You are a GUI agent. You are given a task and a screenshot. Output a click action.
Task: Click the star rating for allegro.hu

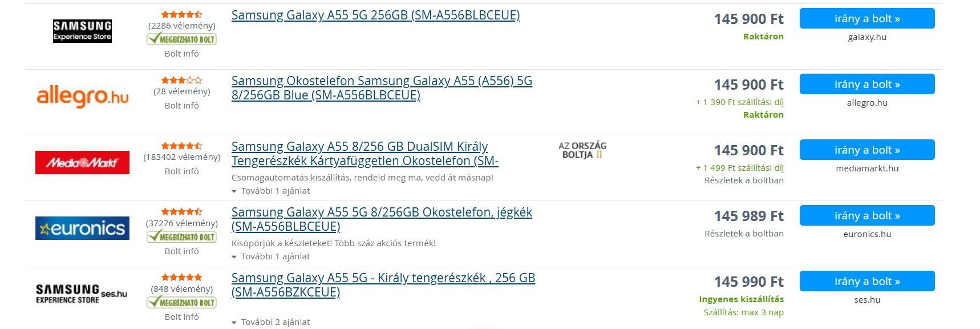pyautogui.click(x=181, y=81)
